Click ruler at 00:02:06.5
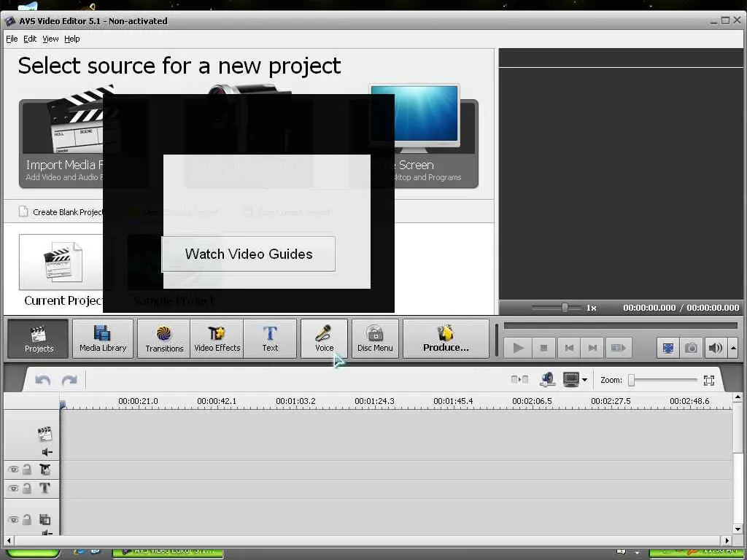 (x=532, y=402)
